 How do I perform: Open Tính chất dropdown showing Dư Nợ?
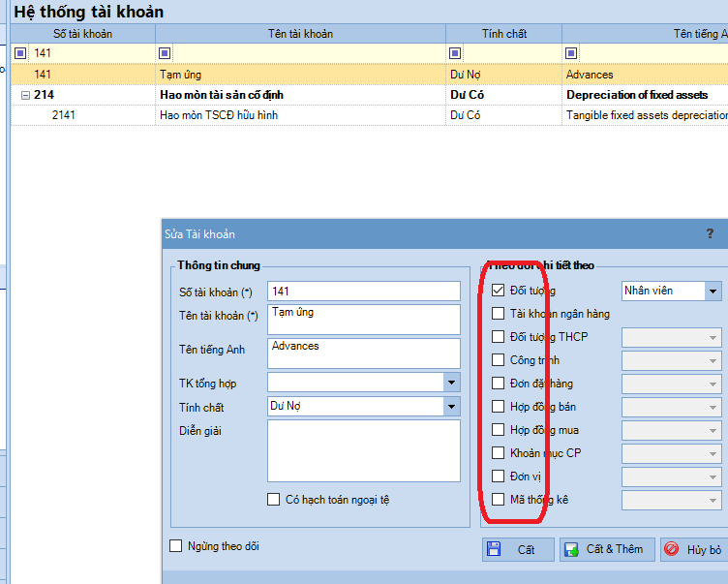coord(451,407)
